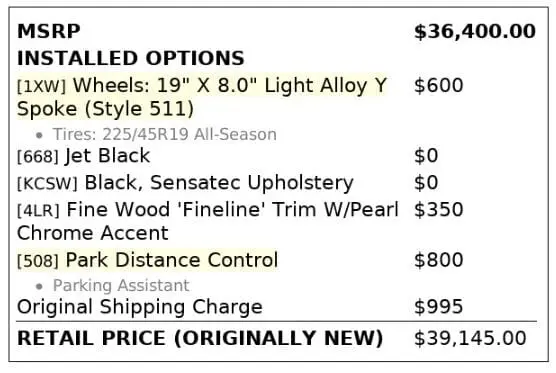556x373 pixels.
Task: Select the [668] Jet Black option
Action: tap(84, 156)
